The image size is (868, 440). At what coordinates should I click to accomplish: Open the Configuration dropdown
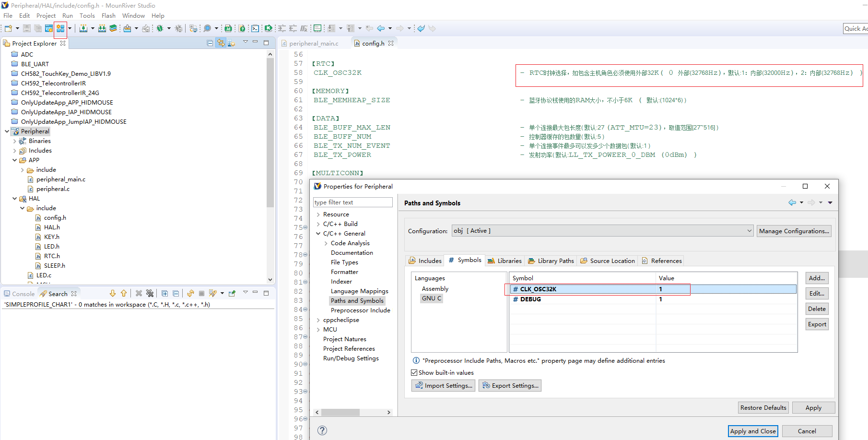[603, 231]
